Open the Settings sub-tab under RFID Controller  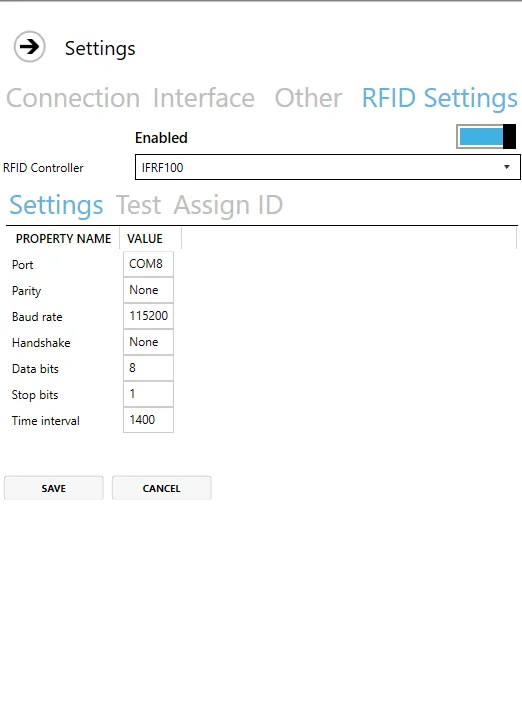56,205
